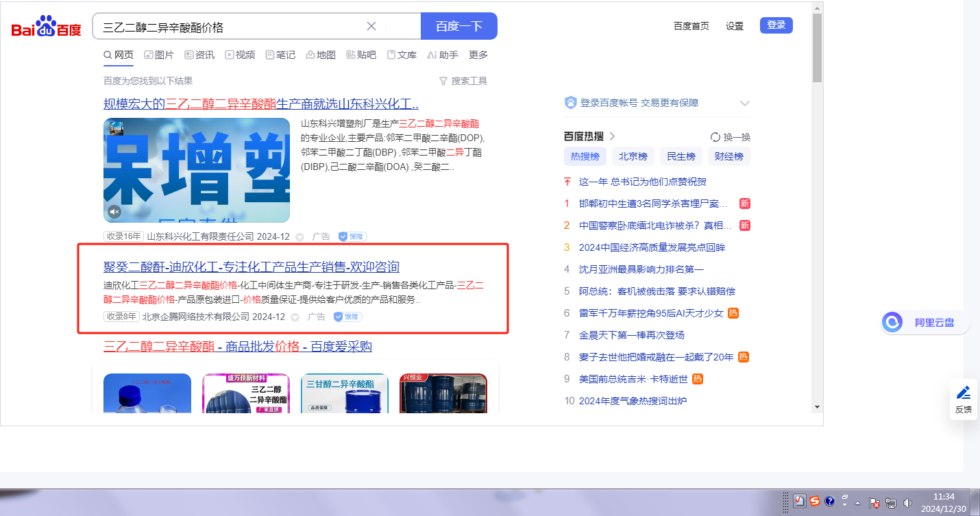This screenshot has height=516, width=980.
Task: Switch to the 网页 search tab
Action: (119, 55)
